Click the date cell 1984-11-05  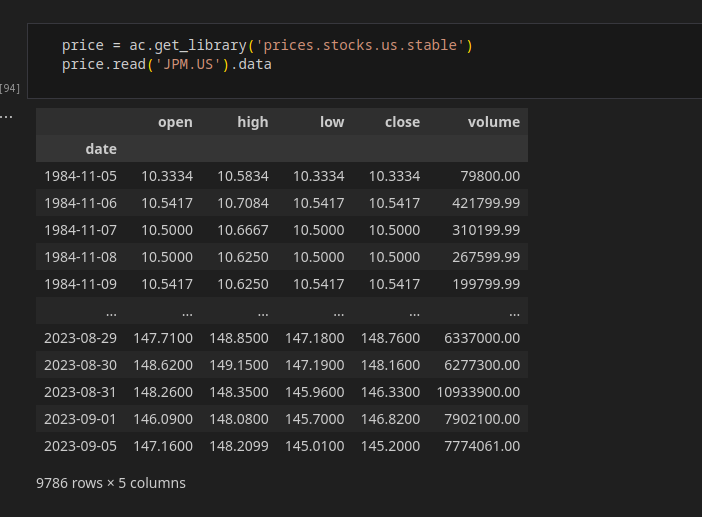point(81,176)
